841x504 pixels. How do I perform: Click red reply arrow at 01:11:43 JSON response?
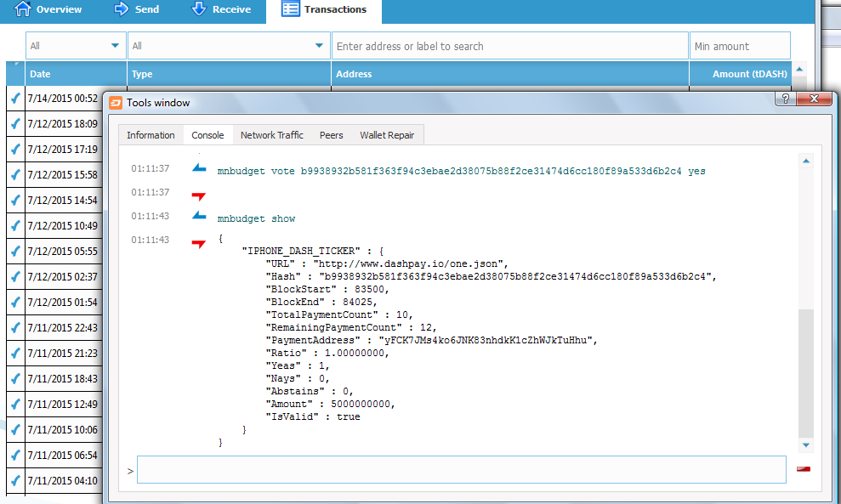[x=199, y=243]
